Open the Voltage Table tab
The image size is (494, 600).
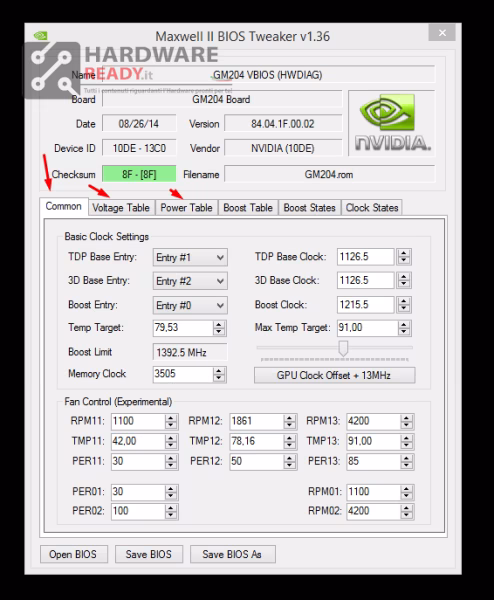[121, 208]
